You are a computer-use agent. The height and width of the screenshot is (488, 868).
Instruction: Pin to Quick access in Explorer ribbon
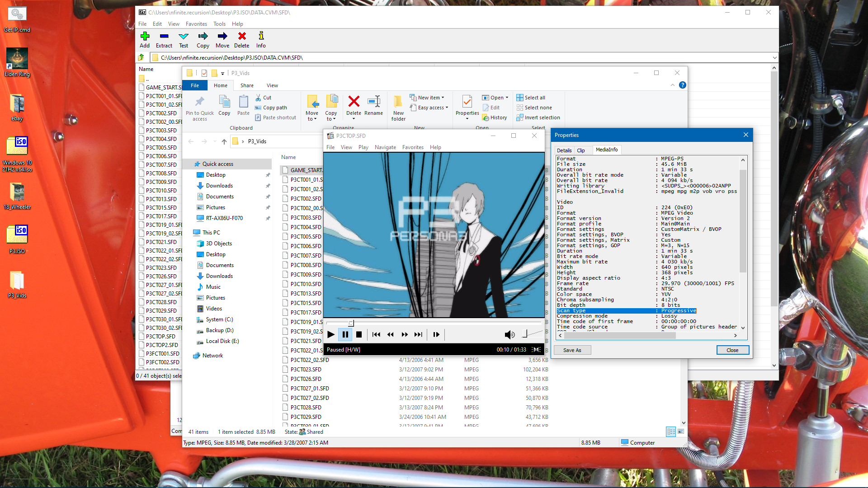199,108
